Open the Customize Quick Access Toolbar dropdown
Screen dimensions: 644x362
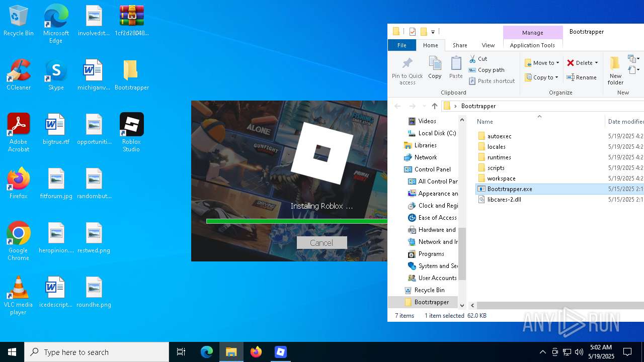point(433,32)
